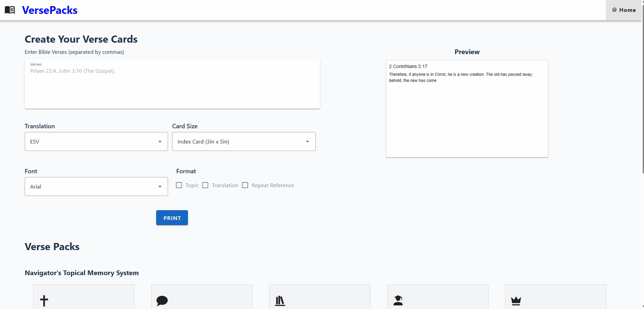Viewport: 644px width, 309px height.
Task: Click the cross icon verse pack
Action: point(44,301)
